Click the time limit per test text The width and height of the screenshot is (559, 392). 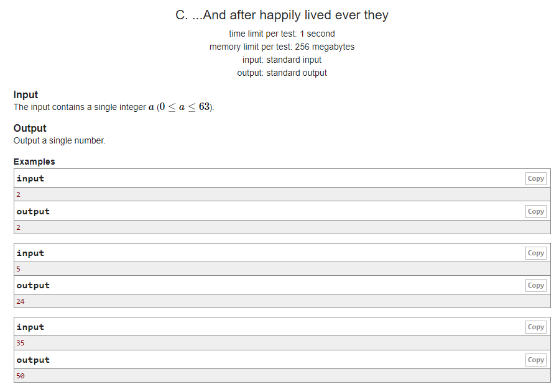tap(282, 34)
